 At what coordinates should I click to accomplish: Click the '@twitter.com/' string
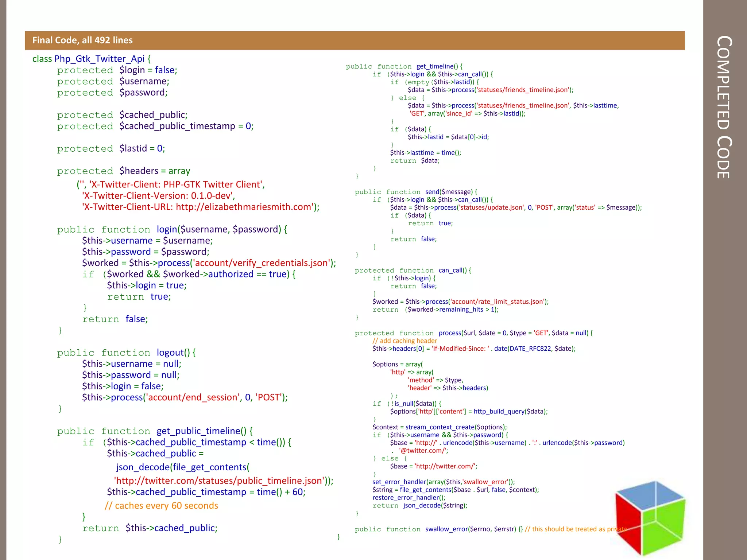pos(422,451)
